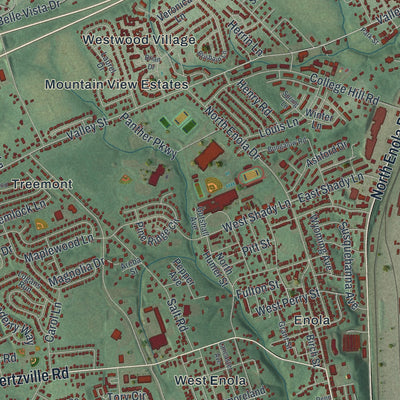The height and width of the screenshot is (400, 400).
Task: Click the East Shady Ln label
Action: [x=331, y=188]
